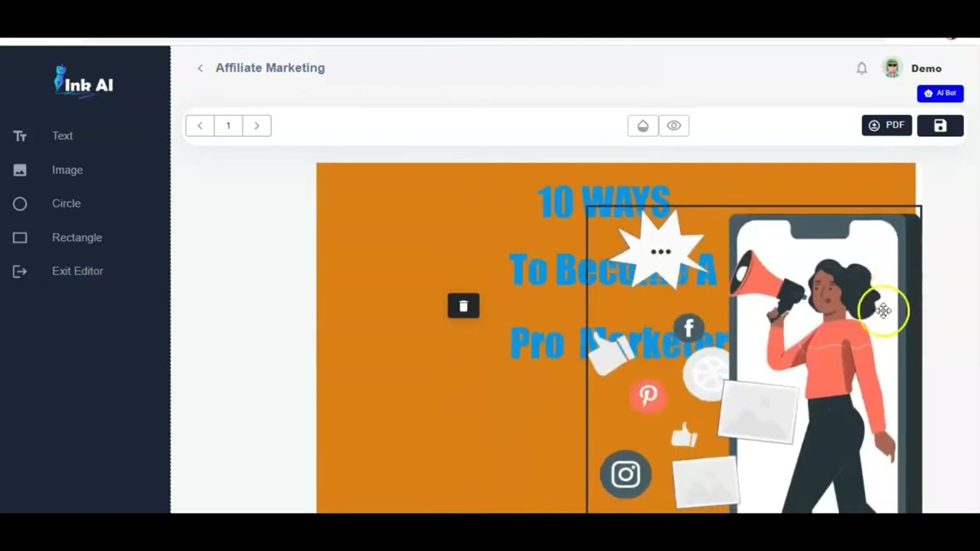This screenshot has height=551, width=980.
Task: Select the To Become A text line
Action: coord(612,269)
